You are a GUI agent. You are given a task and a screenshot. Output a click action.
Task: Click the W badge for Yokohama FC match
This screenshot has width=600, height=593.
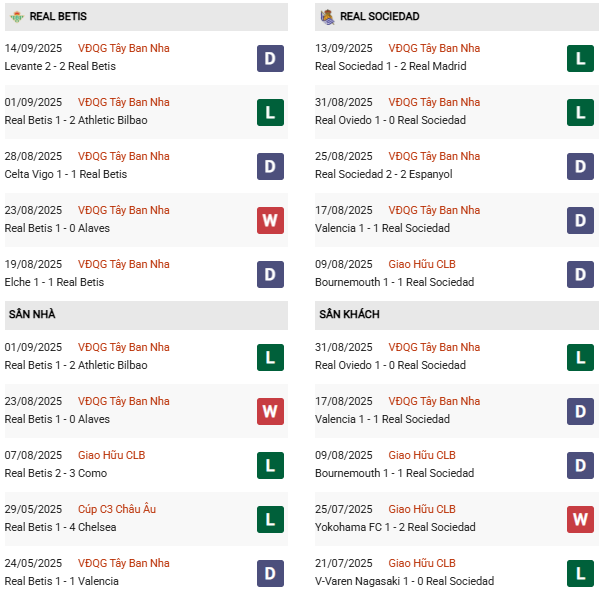pos(580,519)
